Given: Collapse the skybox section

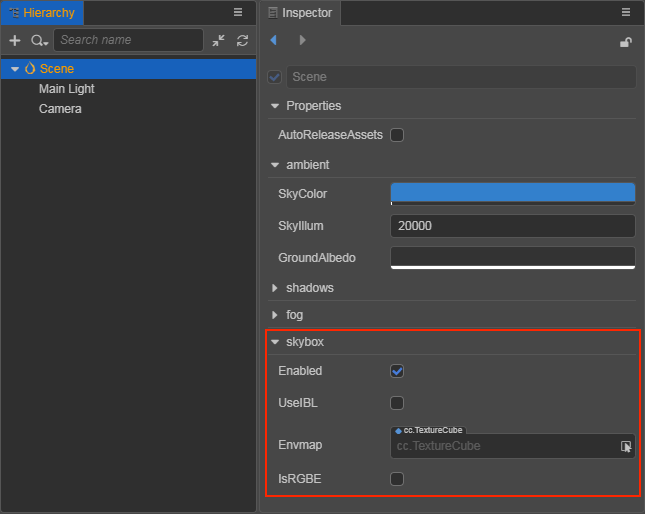Looking at the screenshot, I should tap(275, 342).
